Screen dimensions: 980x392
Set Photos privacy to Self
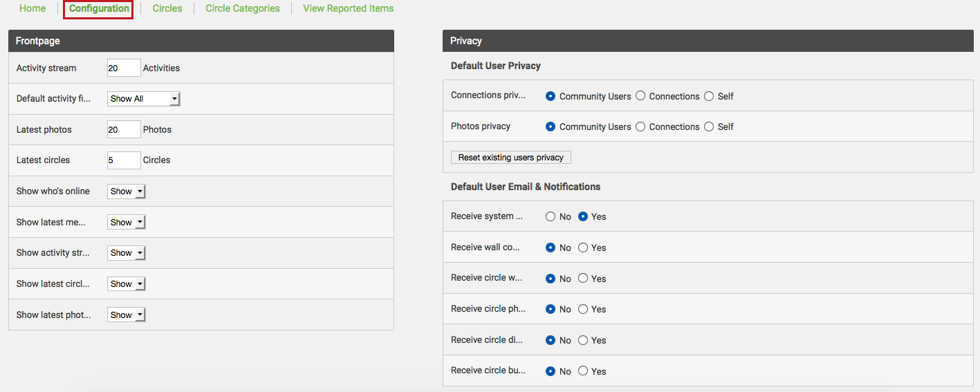709,127
